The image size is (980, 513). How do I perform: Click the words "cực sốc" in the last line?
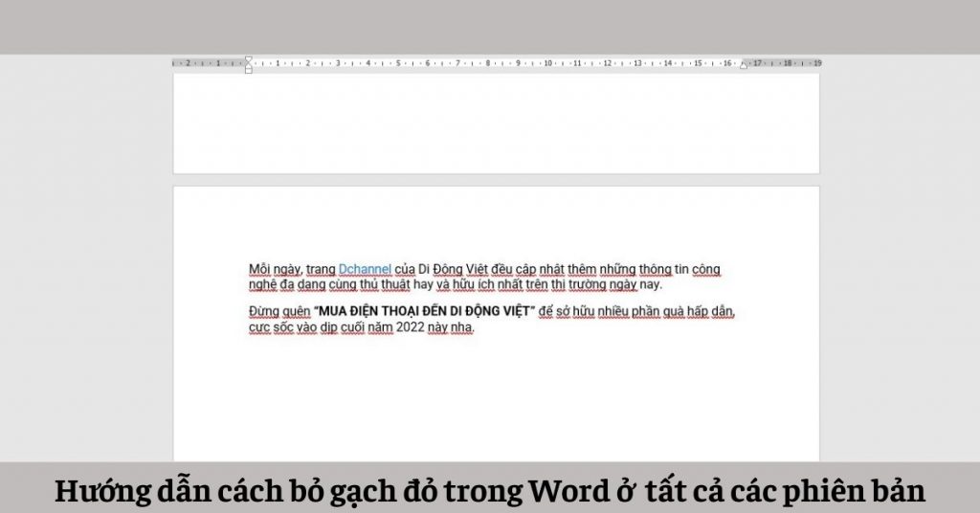pos(271,328)
